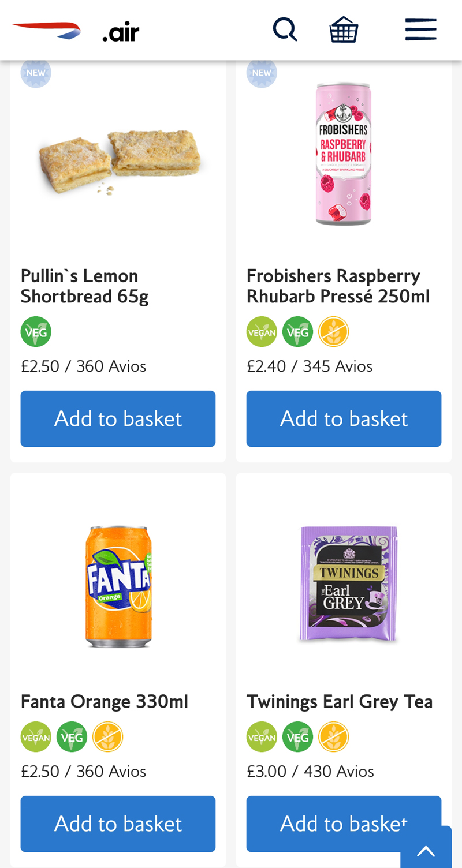Open the hamburger menu
The height and width of the screenshot is (868, 462).
tap(420, 29)
